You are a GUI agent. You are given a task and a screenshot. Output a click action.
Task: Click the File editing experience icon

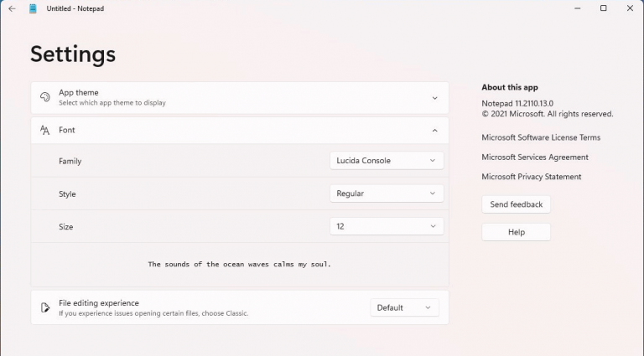45,307
